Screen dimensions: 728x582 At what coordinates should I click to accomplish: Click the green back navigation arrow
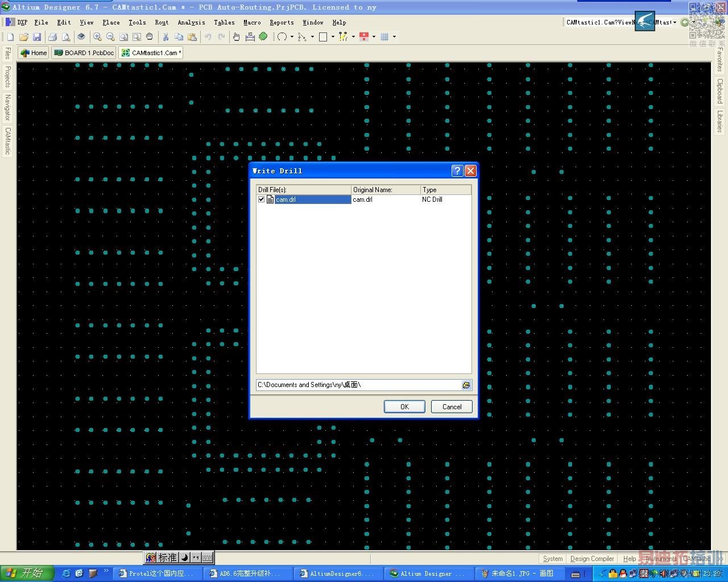click(x=685, y=22)
